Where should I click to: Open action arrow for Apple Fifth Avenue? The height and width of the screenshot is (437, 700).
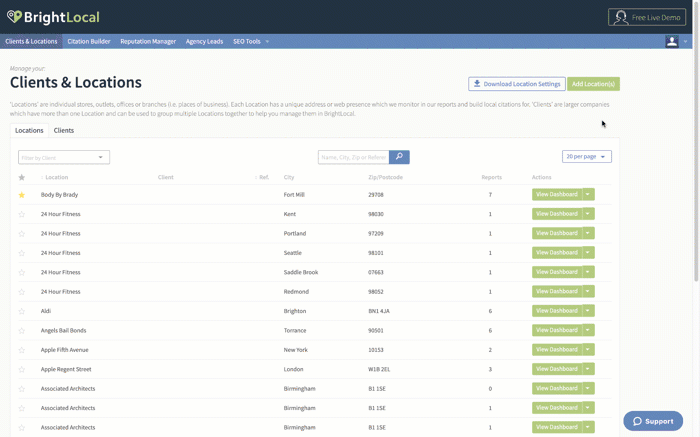pos(588,350)
